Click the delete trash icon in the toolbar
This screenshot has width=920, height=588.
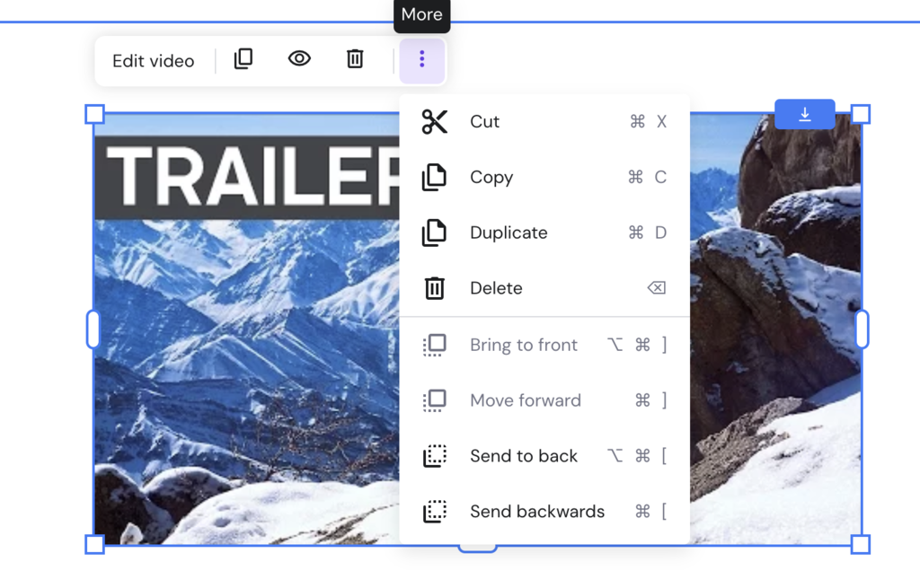(x=355, y=58)
